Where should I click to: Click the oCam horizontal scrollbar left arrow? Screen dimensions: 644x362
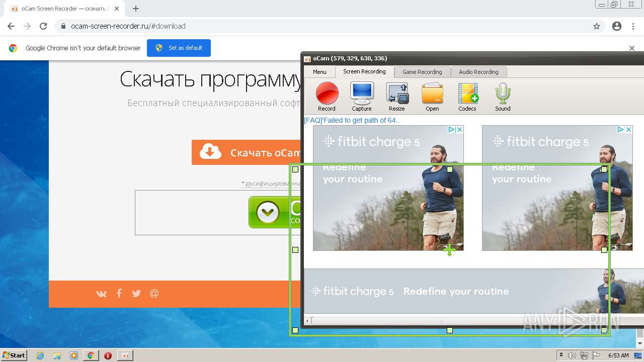307,320
